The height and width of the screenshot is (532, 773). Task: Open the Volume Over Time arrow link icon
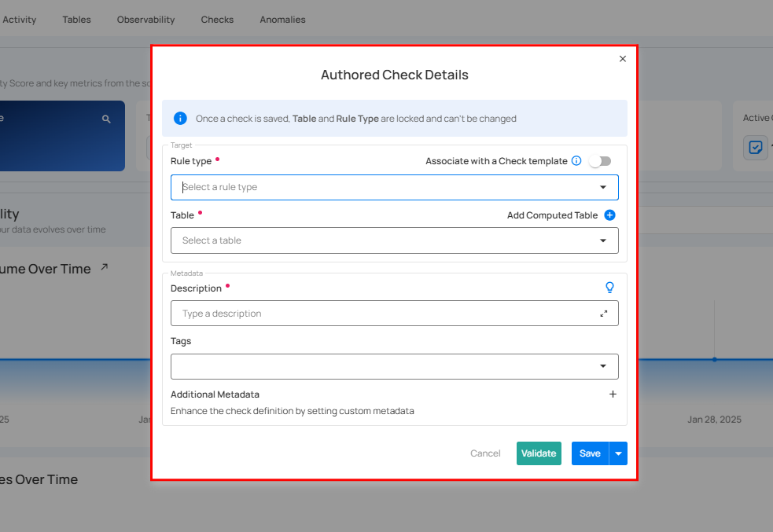click(105, 268)
